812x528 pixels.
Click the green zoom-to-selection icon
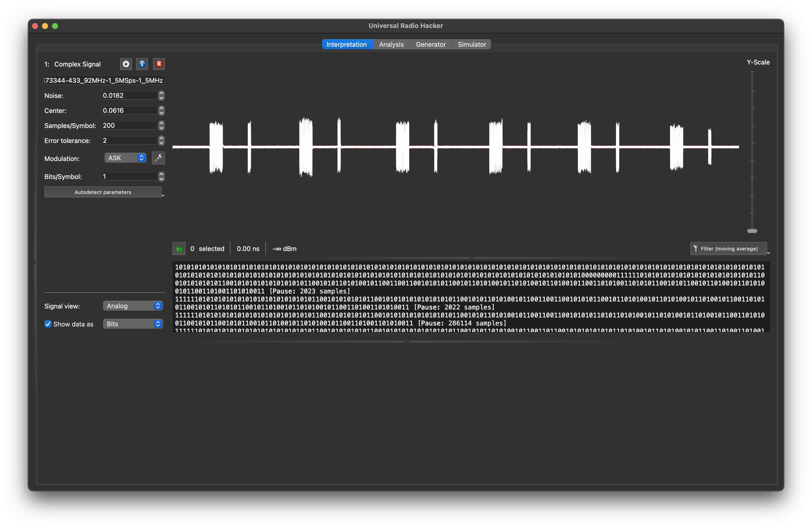pyautogui.click(x=179, y=249)
